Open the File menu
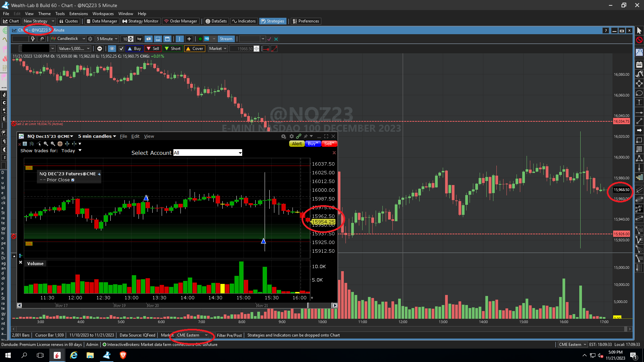 tap(6, 14)
